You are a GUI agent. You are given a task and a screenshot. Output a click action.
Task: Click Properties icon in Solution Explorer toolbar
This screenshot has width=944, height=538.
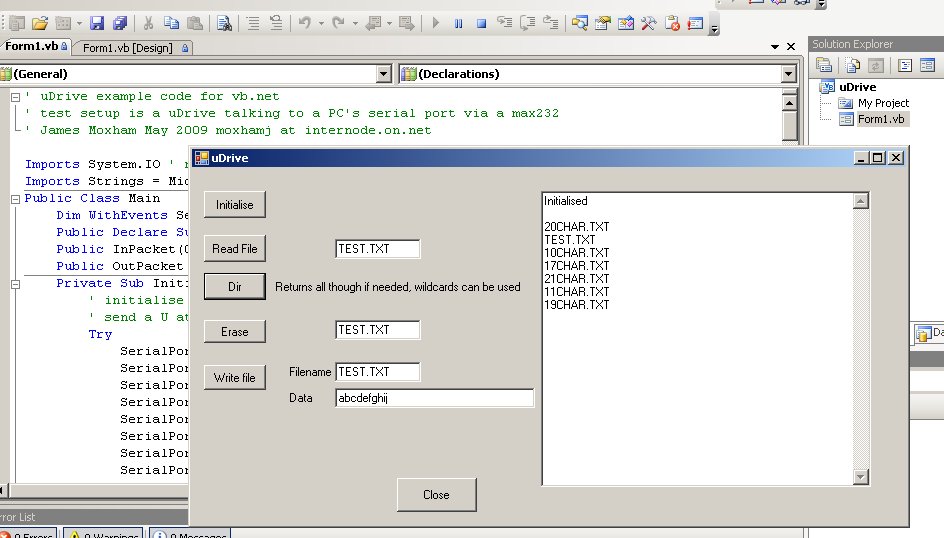pyautogui.click(x=824, y=65)
